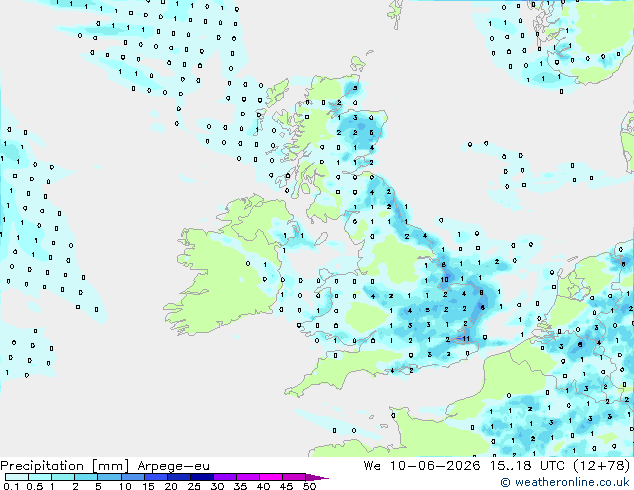Click the '50' legend scale label
634x490 pixels.
309,486
